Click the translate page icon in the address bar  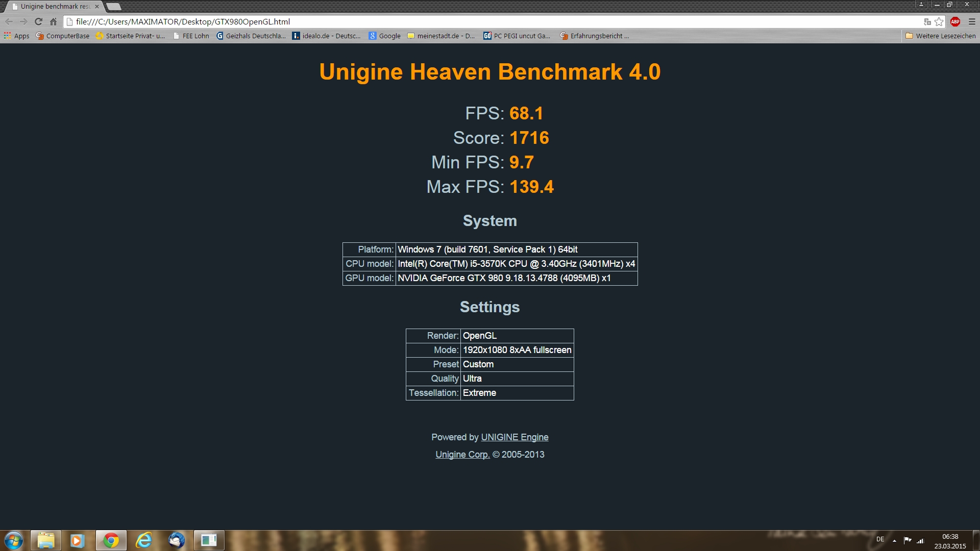[x=927, y=21]
